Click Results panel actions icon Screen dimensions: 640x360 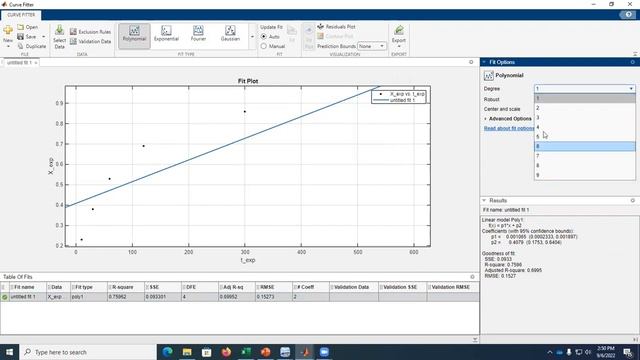[x=633, y=200]
